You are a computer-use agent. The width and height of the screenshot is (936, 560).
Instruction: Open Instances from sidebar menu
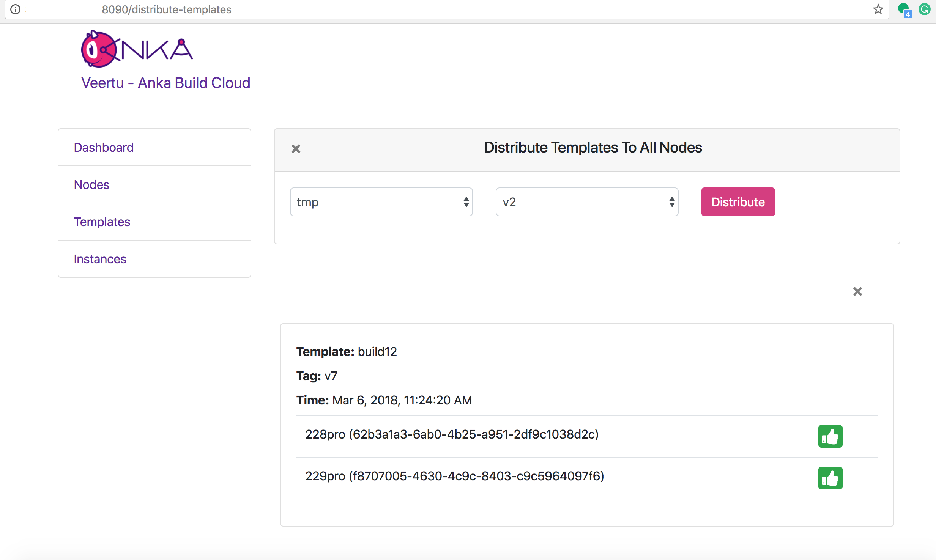[x=100, y=259]
